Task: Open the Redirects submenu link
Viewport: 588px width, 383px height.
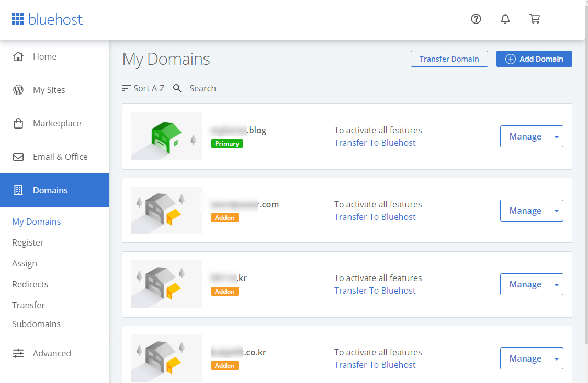Action: click(x=30, y=284)
